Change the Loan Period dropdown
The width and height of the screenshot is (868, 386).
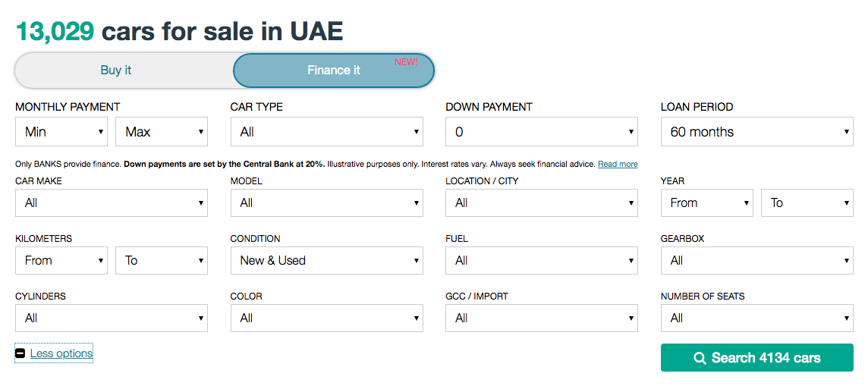click(x=756, y=132)
